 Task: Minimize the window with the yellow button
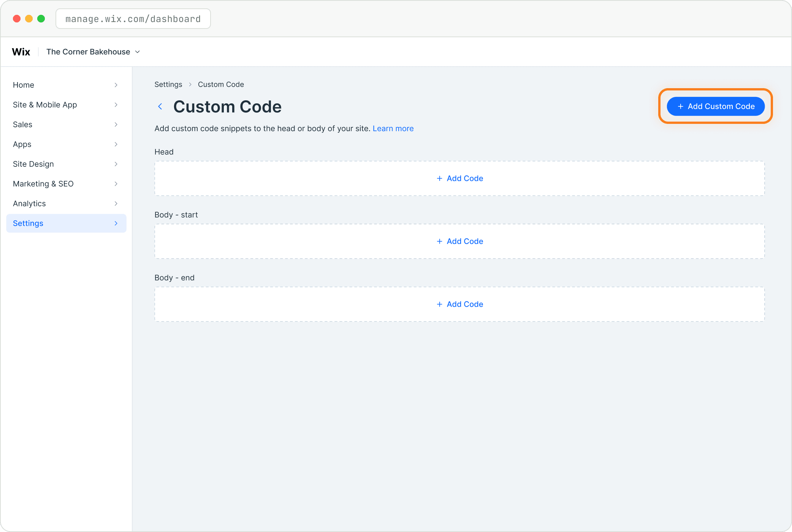(29, 19)
